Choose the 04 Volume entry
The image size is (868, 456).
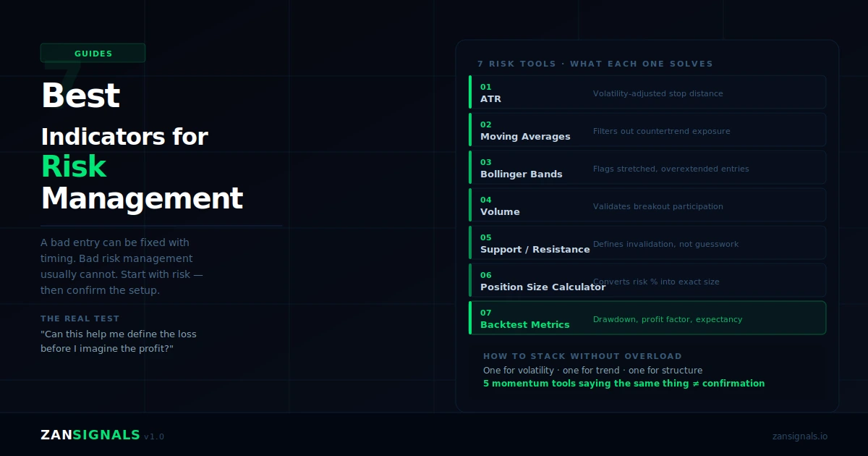(647, 205)
